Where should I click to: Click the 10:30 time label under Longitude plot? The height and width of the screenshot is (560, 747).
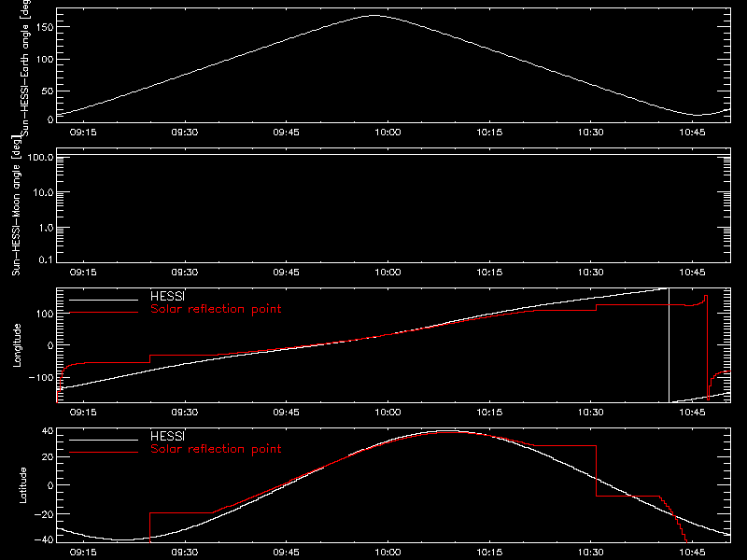point(591,413)
